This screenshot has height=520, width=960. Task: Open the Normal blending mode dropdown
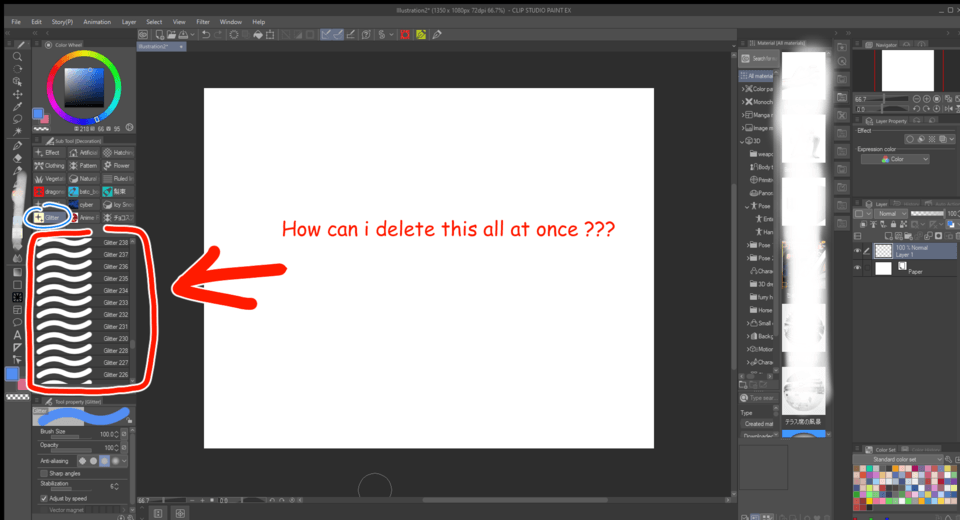(890, 214)
